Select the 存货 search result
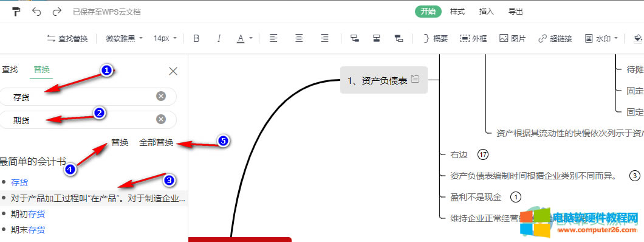644x242 pixels. pos(19,182)
